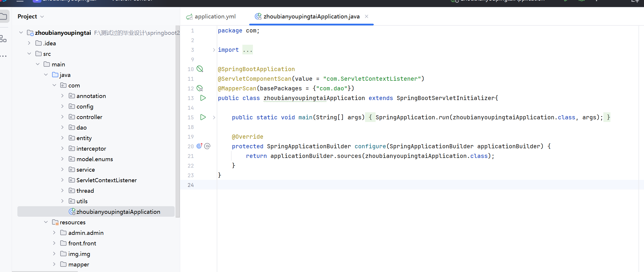
Task: Click the resources folder icon
Action: coord(55,222)
